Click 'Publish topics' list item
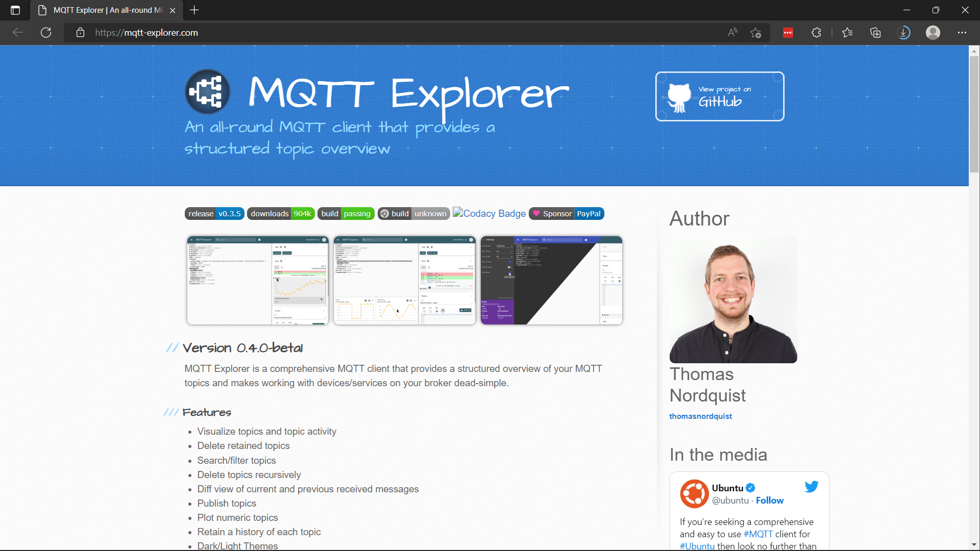 [227, 504]
